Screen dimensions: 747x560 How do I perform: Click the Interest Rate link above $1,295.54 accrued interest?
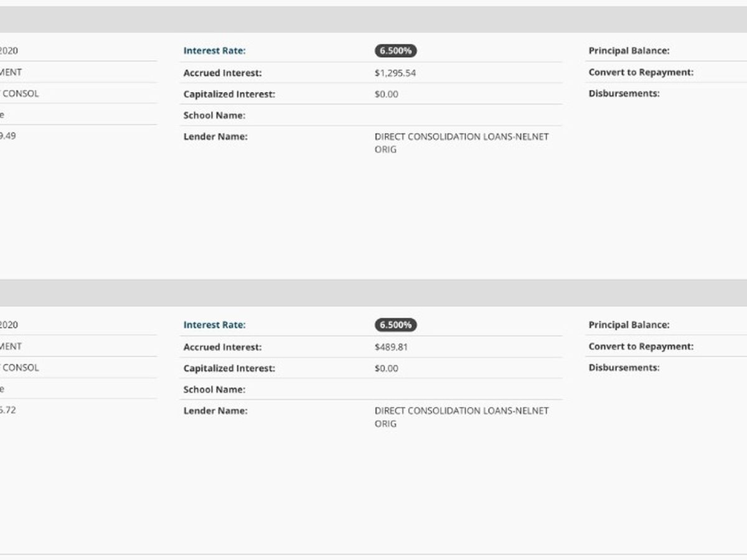click(x=214, y=51)
